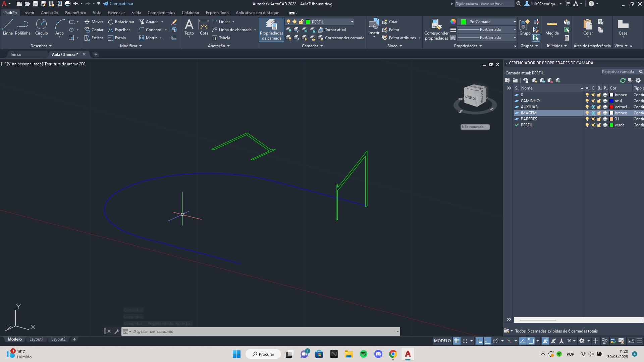Click Tornar atual button
Screen dimensions: 644x362
pos(332,30)
